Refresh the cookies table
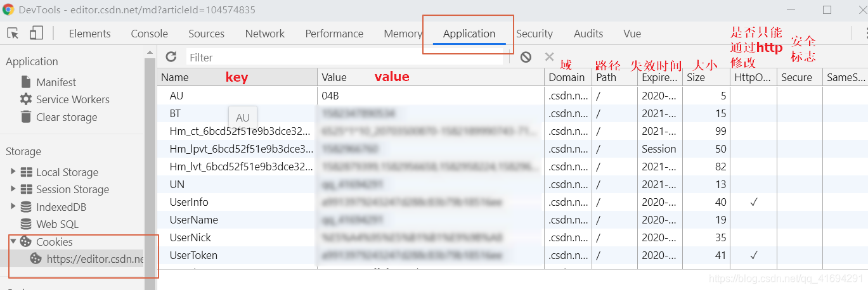This screenshot has width=868, height=290. [x=171, y=57]
